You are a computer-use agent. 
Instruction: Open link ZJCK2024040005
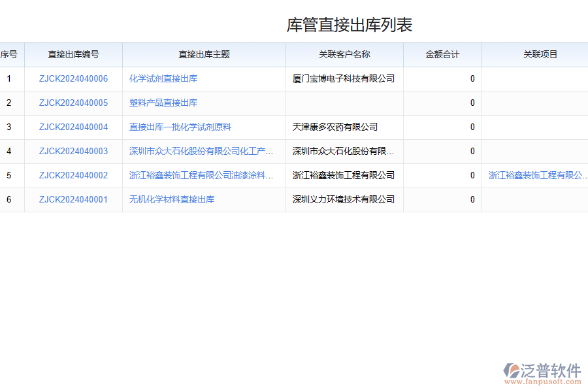pos(73,103)
